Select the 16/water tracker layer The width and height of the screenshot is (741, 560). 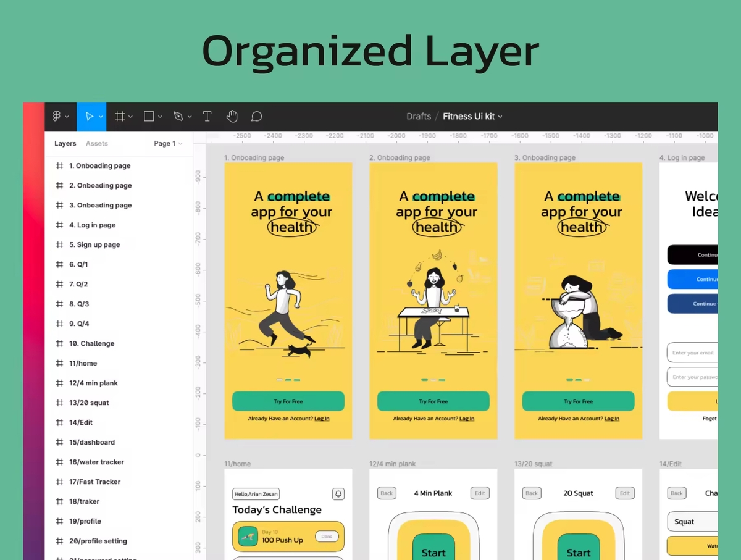click(x=96, y=462)
